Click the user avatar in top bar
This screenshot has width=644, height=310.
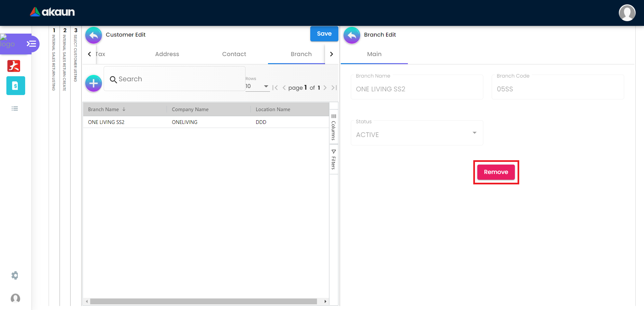[627, 13]
